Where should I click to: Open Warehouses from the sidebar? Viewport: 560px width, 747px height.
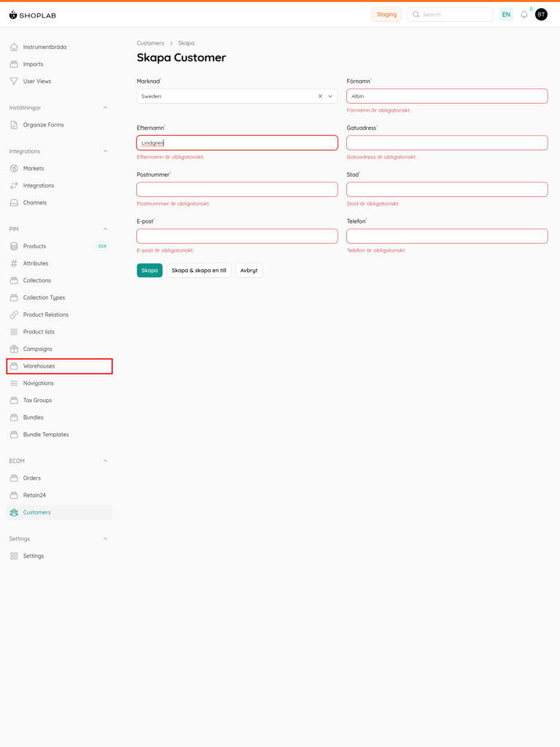[39, 366]
